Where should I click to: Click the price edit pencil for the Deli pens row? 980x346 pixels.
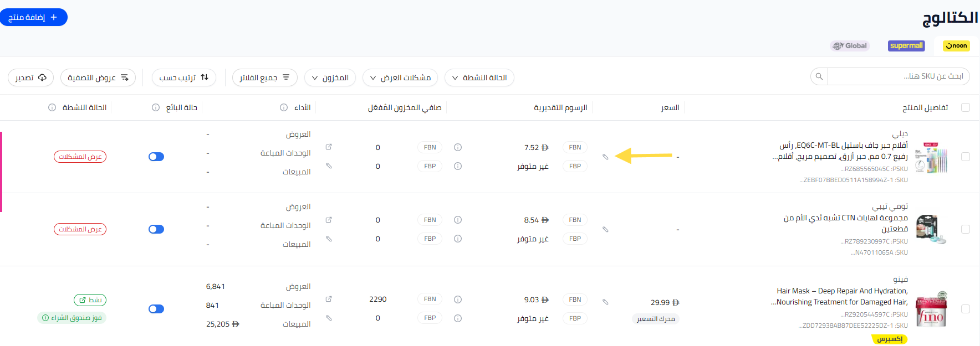[605, 157]
